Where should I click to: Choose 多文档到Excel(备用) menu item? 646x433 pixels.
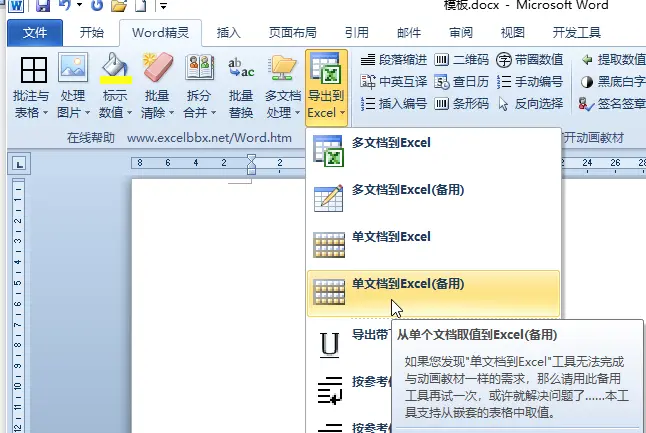tap(433, 198)
